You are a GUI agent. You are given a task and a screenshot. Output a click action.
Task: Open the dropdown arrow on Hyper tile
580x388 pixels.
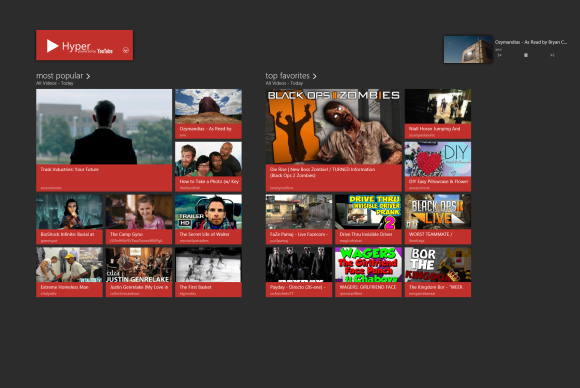[126, 50]
